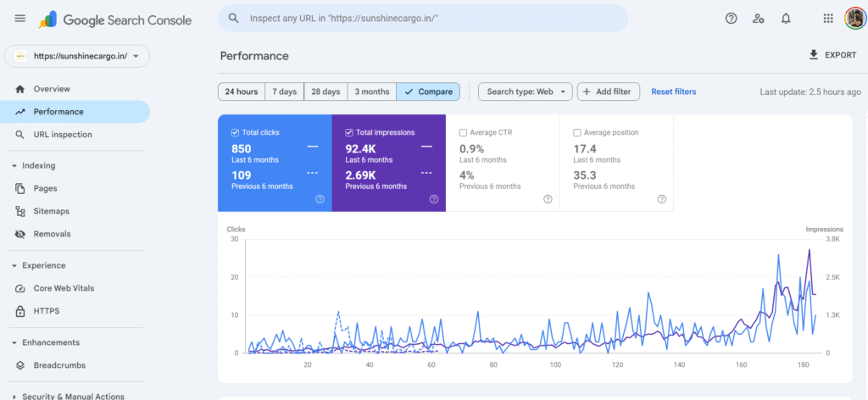Click the Add filter button
Viewport: 868px width, 400px height.
pyautogui.click(x=609, y=92)
